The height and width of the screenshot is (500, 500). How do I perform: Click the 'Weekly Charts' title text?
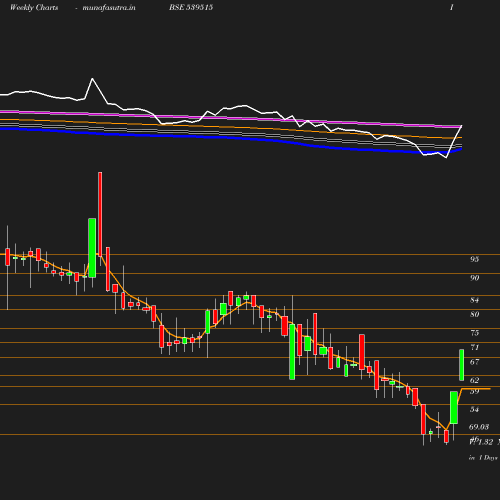click(x=34, y=7)
